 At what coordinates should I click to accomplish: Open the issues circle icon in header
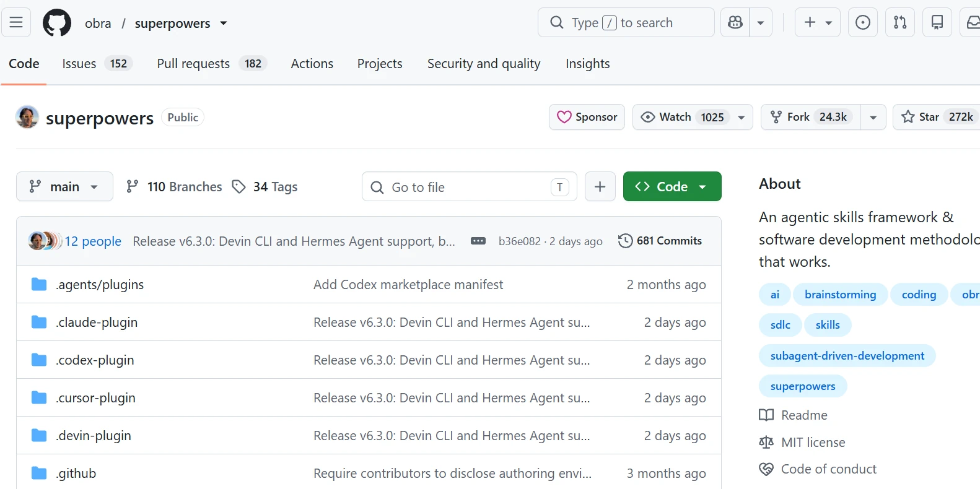tap(862, 23)
